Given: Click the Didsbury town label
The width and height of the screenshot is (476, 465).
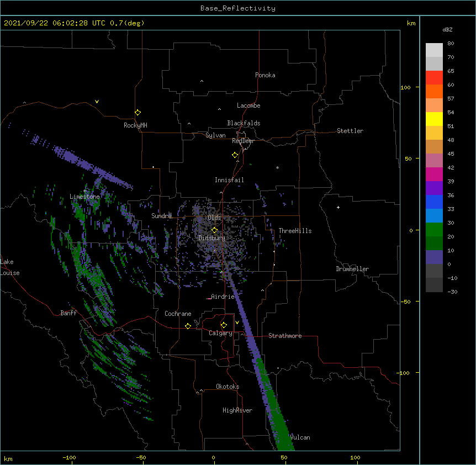Looking at the screenshot, I should pyautogui.click(x=212, y=238).
